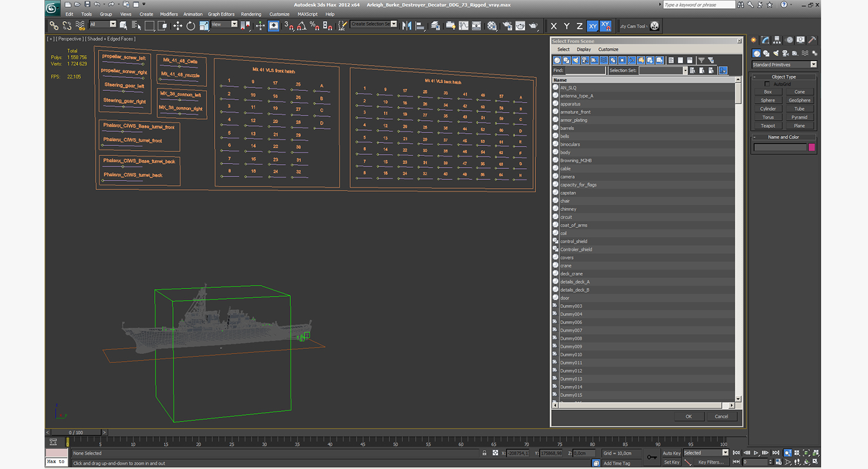
Task: Switch to the Hierarchy command panel
Action: point(777,40)
